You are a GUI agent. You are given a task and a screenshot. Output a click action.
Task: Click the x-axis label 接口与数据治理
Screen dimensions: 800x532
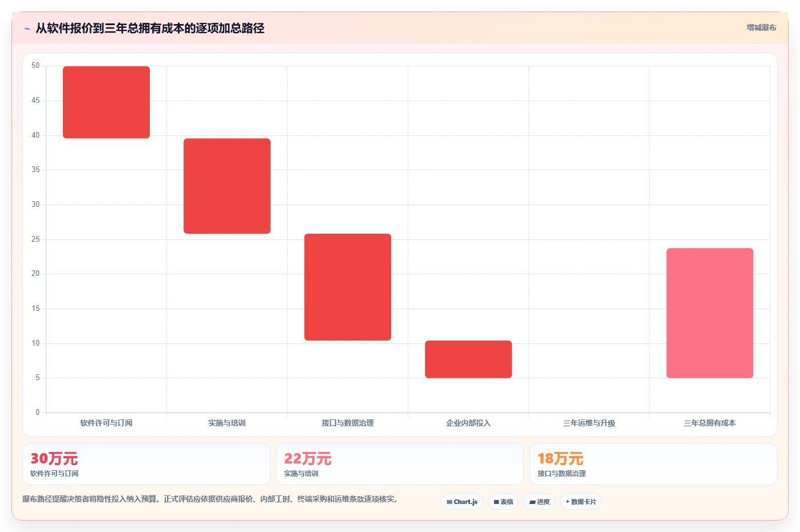click(x=348, y=423)
